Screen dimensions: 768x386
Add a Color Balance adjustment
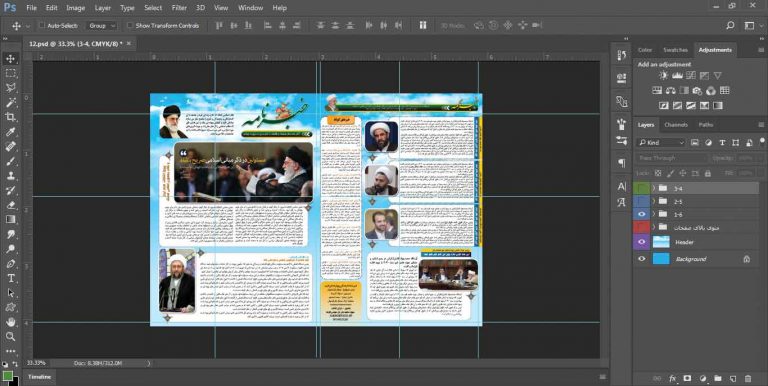click(x=671, y=90)
